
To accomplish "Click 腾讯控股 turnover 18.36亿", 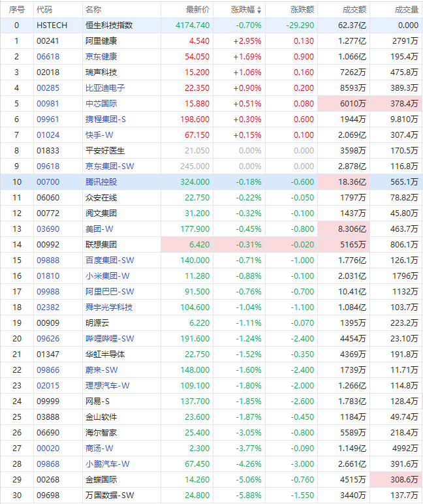I will 352,182.
